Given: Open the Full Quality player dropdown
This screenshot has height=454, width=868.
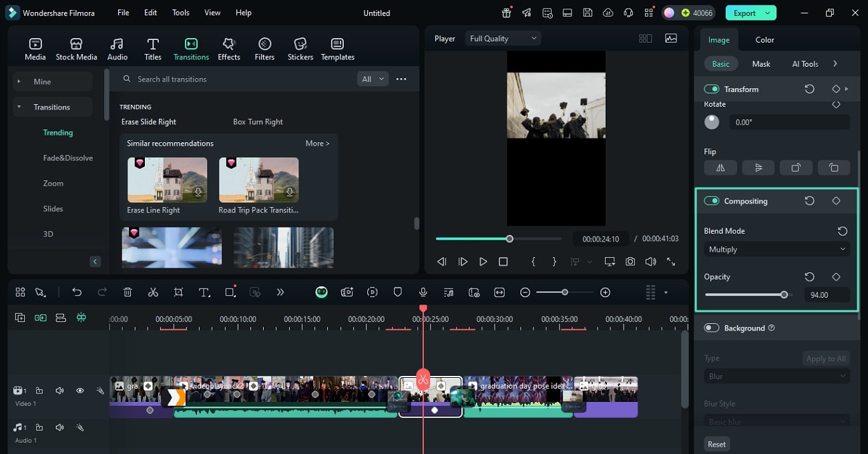Looking at the screenshot, I should 503,39.
